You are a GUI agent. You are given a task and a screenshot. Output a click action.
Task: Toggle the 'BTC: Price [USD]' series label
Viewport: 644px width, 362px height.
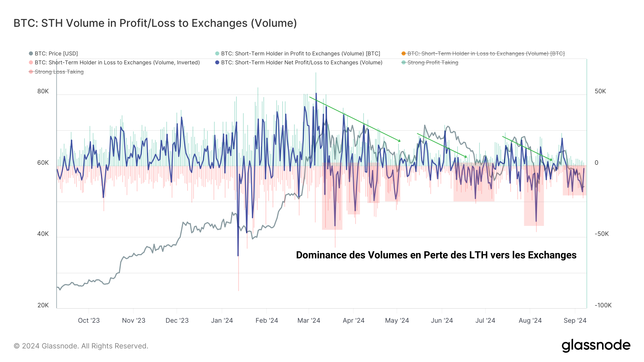[x=56, y=54]
